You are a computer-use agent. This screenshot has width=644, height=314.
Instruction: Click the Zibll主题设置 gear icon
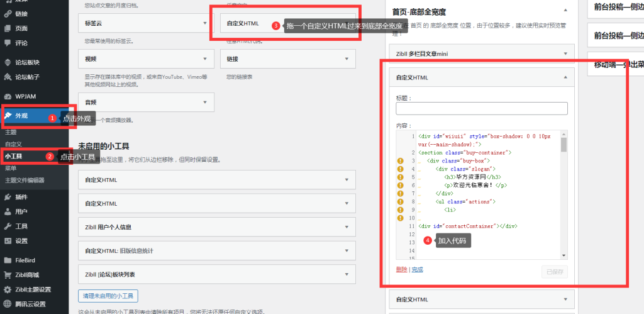[x=7, y=289]
